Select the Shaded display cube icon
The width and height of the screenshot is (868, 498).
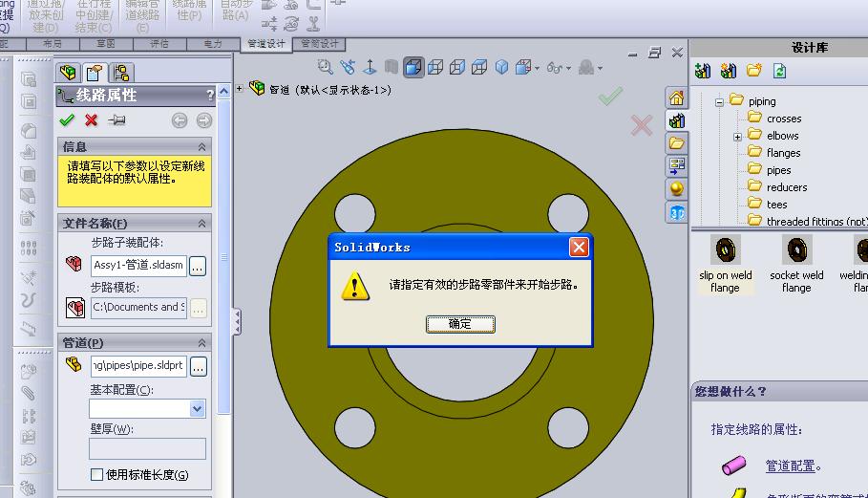(501, 67)
